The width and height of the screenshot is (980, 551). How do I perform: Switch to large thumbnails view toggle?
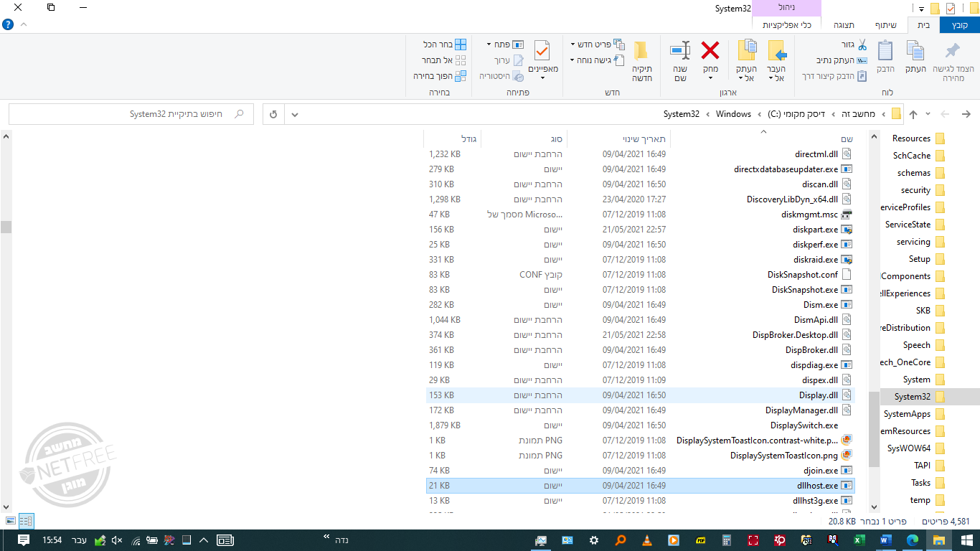[10, 521]
